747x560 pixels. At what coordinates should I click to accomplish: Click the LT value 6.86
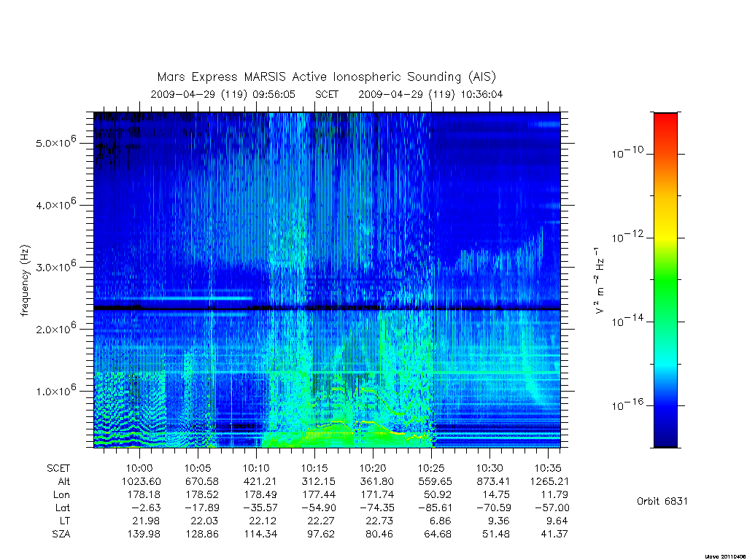438,521
